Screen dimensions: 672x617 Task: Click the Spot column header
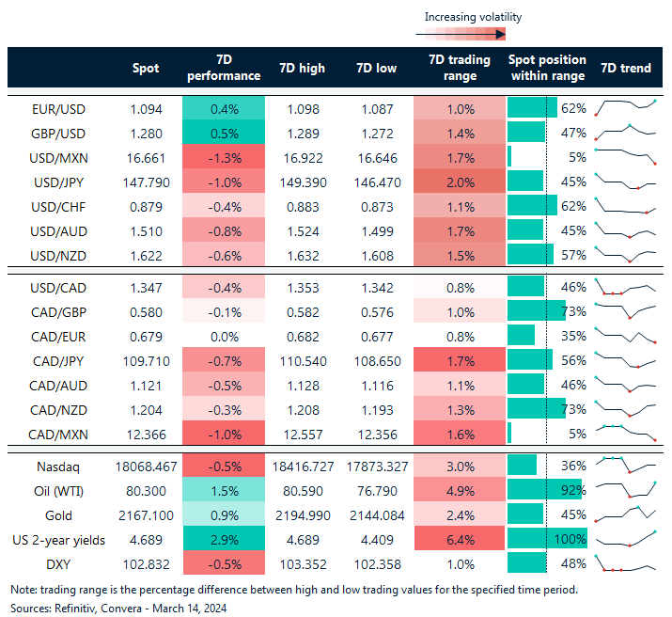(x=146, y=68)
